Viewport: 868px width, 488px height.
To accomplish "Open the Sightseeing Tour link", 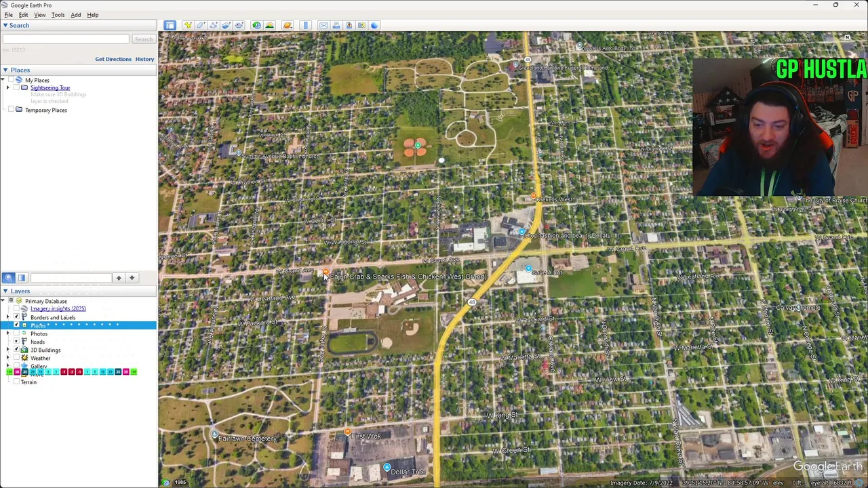I will (50, 87).
